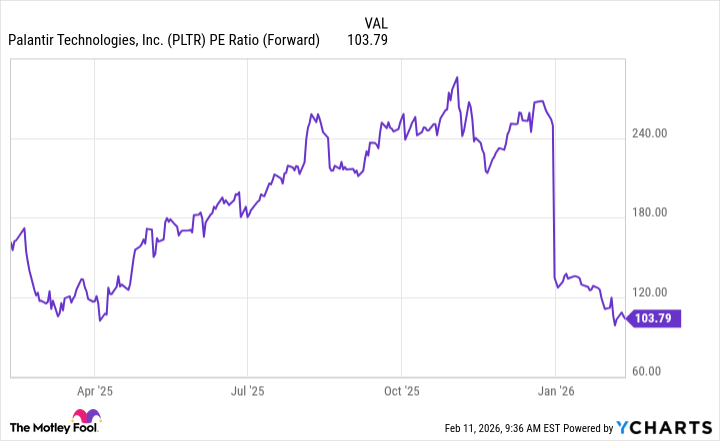Viewport: 720px width, 441px height.
Task: Click the 120.00 y-axis label
Action: pyautogui.click(x=655, y=292)
